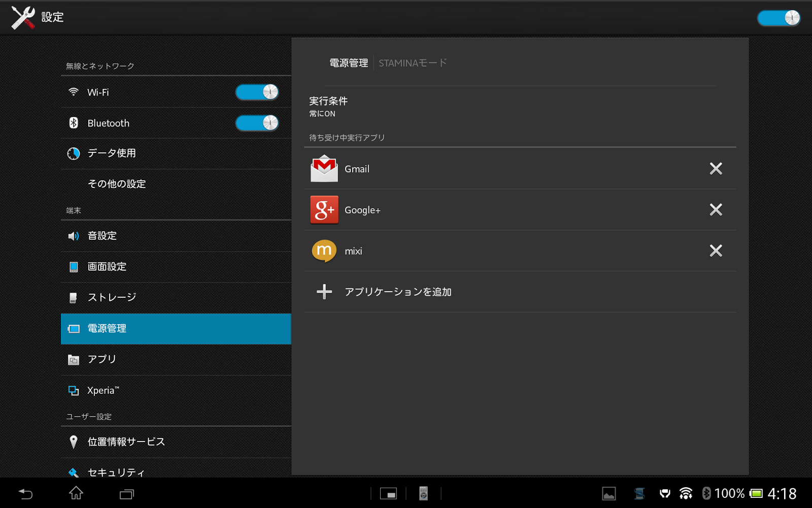The height and width of the screenshot is (508, 812).
Task: Tap the Recent apps button
Action: tap(127, 494)
